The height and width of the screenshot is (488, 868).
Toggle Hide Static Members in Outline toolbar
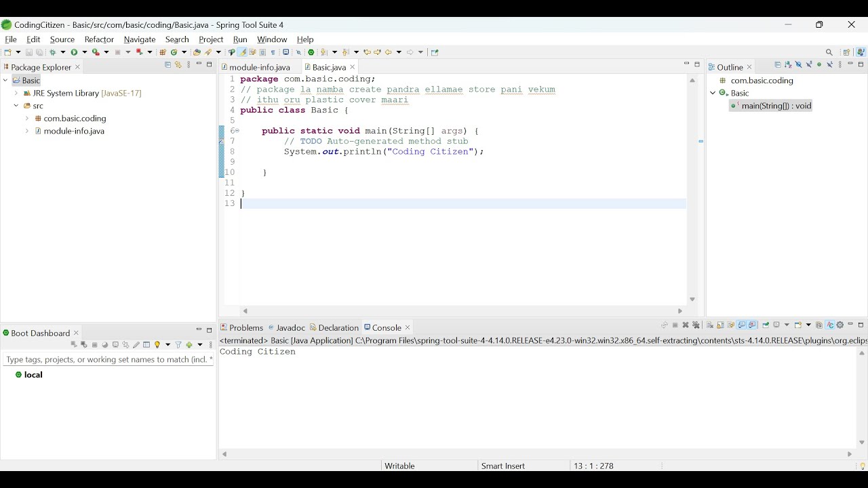click(x=809, y=65)
